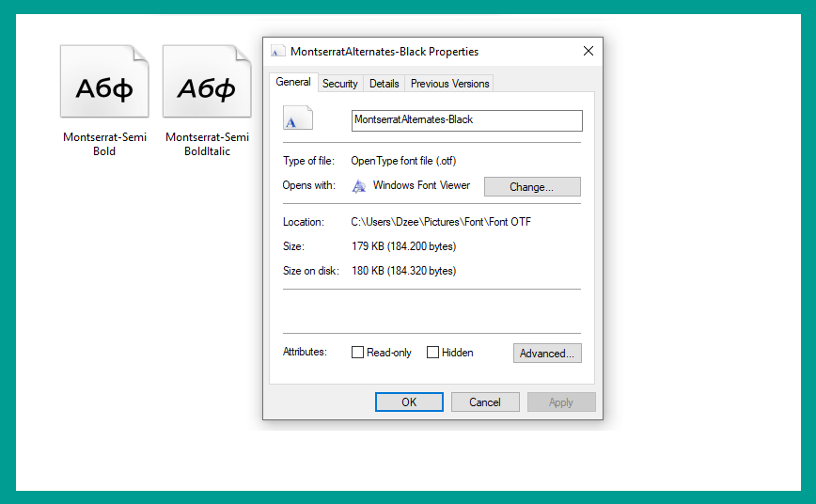Screen dimensions: 816x504
Task: Click the Properties dialog title text
Action: [x=384, y=52]
